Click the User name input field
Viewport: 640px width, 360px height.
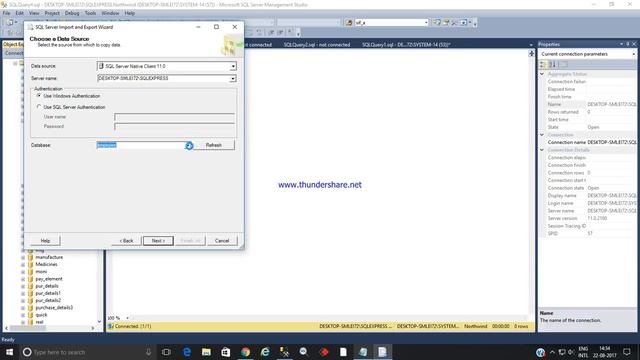[174, 117]
